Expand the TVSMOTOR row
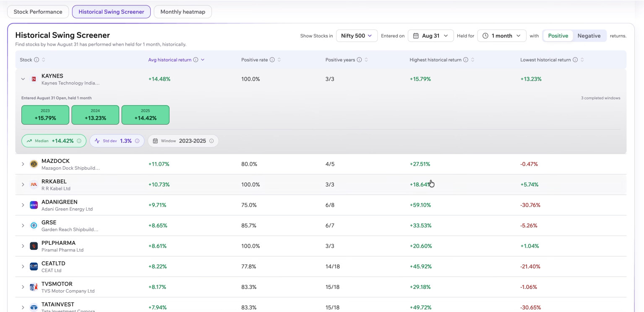 23,287
